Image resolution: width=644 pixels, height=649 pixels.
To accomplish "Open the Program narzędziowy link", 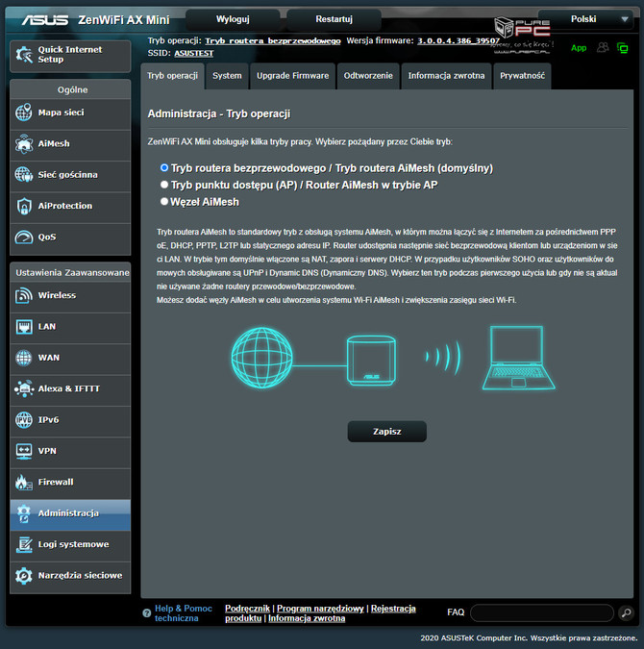I will tap(320, 609).
